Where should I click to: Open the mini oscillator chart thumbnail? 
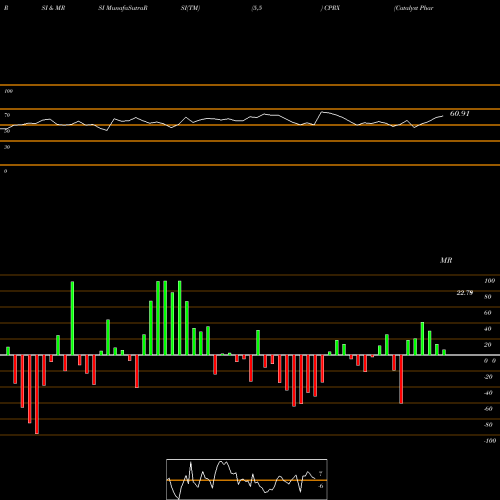(247, 479)
